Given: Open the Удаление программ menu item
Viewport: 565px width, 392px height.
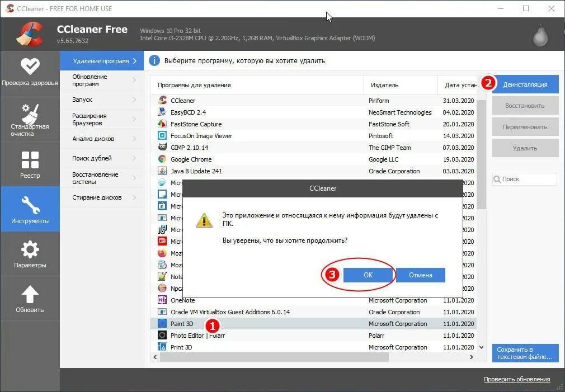Looking at the screenshot, I should click(102, 61).
